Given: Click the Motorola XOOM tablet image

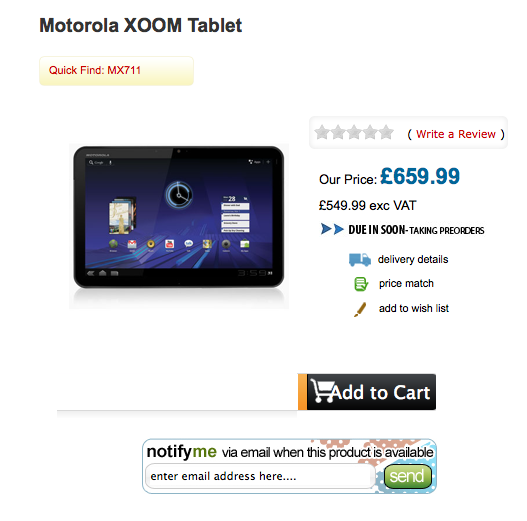Looking at the screenshot, I should (179, 226).
